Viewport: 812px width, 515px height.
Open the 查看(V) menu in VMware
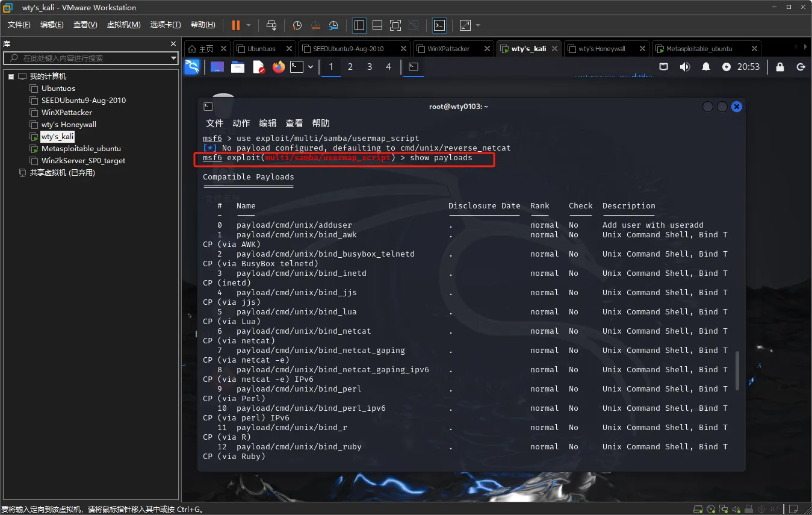tap(85, 25)
